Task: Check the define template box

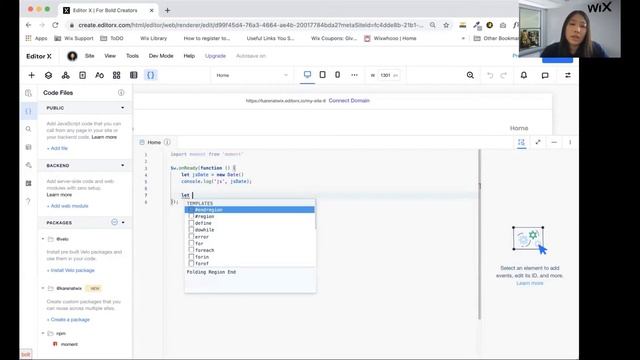Action: point(191,223)
